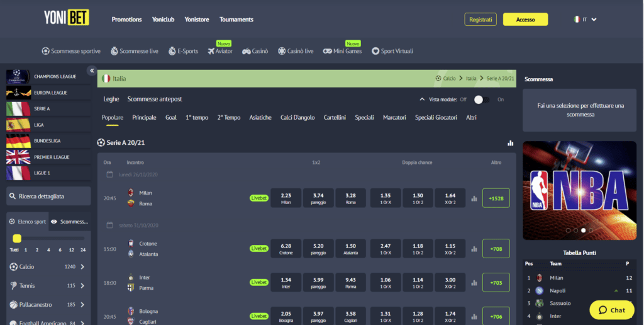Open the Casinò section
644x325 pixels.
255,51
